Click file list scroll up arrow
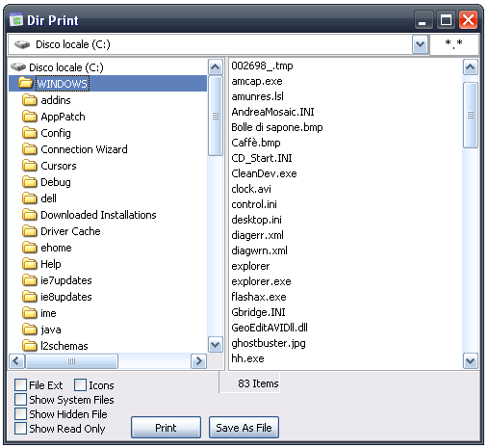 coord(471,67)
